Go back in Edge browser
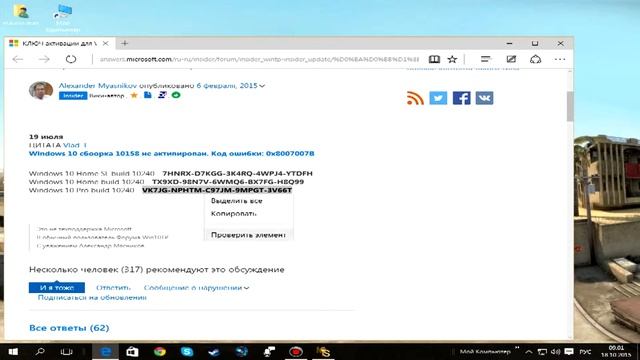The image size is (640, 360). [x=18, y=59]
